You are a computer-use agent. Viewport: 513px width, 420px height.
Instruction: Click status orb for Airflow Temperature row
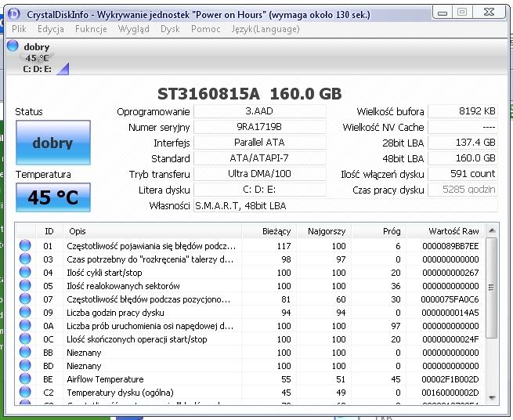coord(25,378)
